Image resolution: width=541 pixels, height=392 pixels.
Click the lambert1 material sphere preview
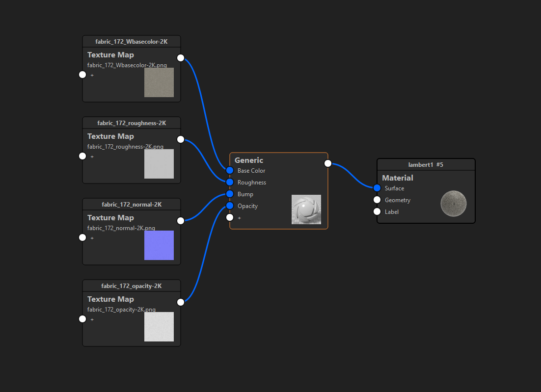[453, 204]
